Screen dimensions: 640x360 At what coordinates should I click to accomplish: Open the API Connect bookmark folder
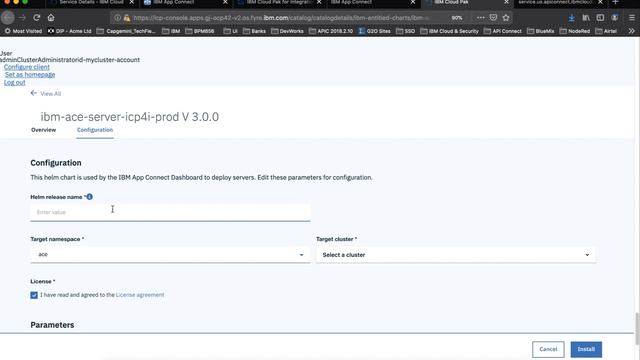(x=503, y=31)
